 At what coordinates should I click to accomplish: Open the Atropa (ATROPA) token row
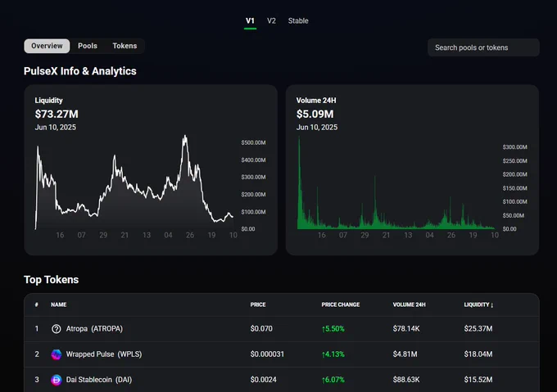tap(282, 329)
